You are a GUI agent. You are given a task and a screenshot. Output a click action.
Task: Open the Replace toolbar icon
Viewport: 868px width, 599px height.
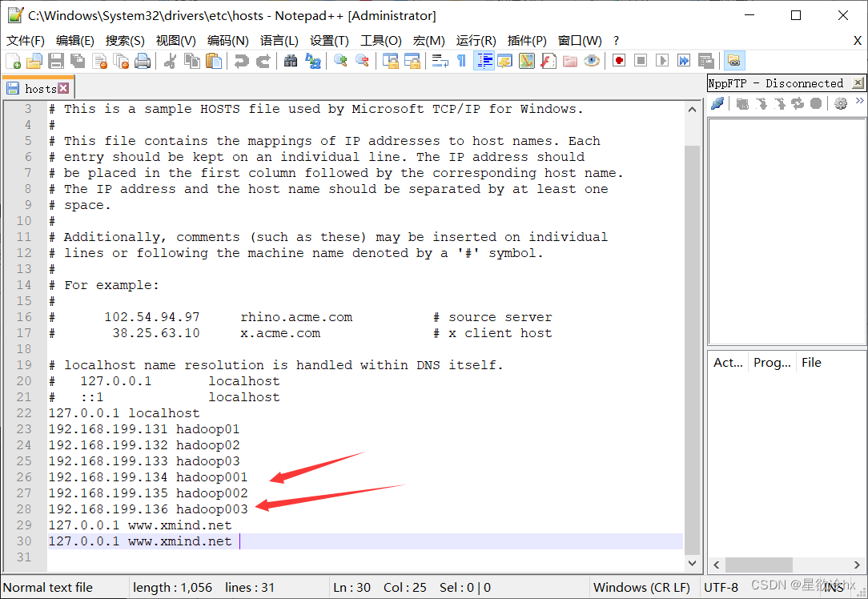tap(312, 61)
